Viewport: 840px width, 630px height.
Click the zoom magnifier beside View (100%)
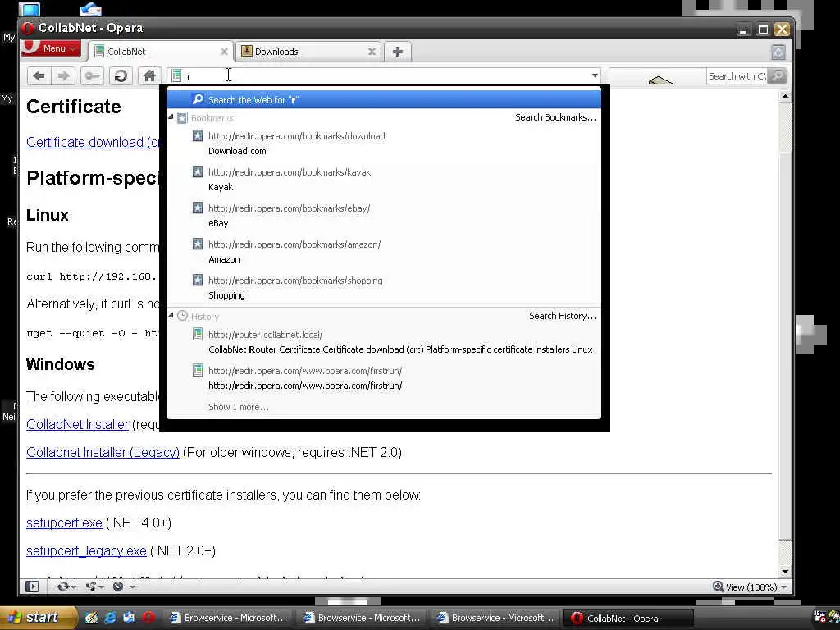pos(719,587)
